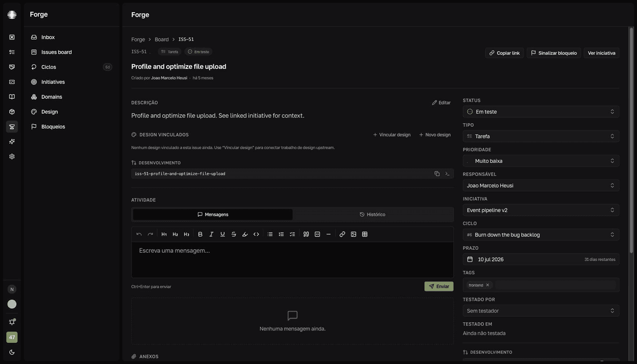The width and height of the screenshot is (637, 364).
Task: Open Ciclos in the sidebar
Action: (72, 67)
